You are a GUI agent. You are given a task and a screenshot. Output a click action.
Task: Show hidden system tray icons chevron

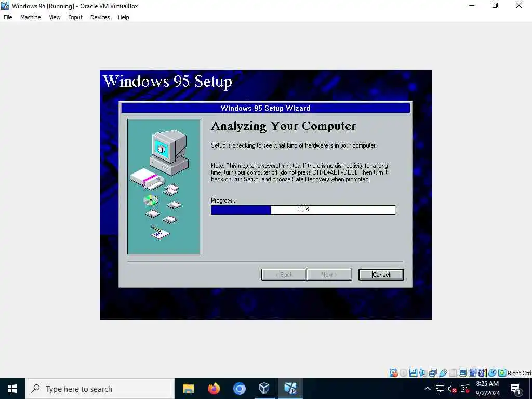point(428,389)
